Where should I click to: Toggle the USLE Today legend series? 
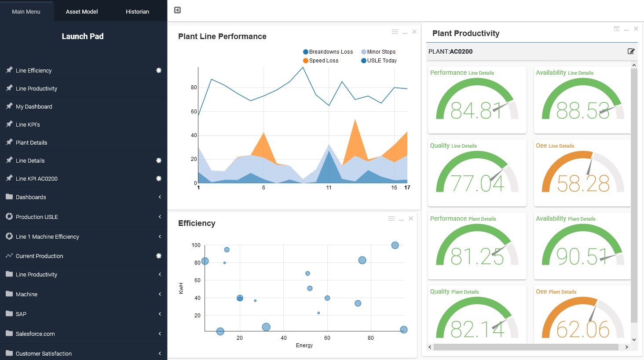[x=379, y=61]
